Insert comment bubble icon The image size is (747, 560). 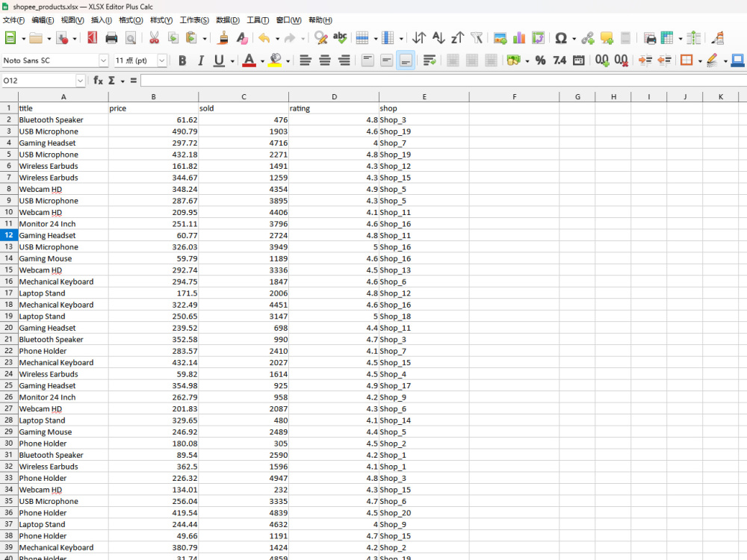607,37
